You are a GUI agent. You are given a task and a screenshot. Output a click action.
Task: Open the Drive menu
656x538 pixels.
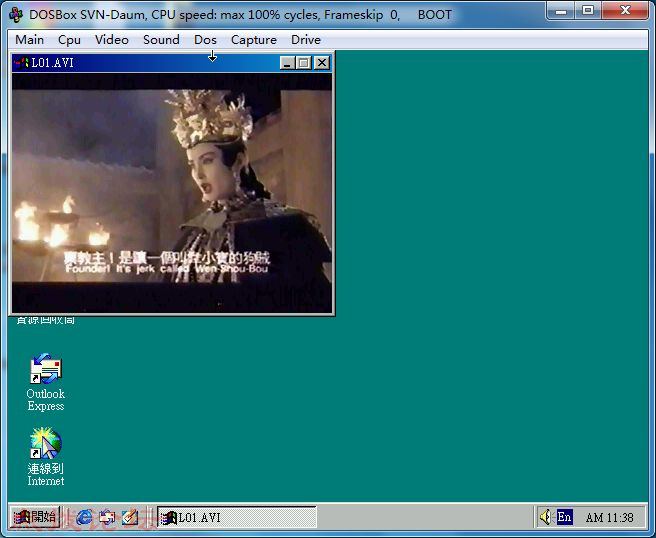coord(306,40)
